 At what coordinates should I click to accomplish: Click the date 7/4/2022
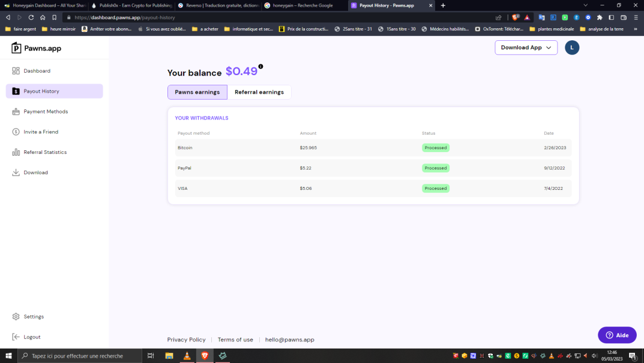[x=553, y=188]
